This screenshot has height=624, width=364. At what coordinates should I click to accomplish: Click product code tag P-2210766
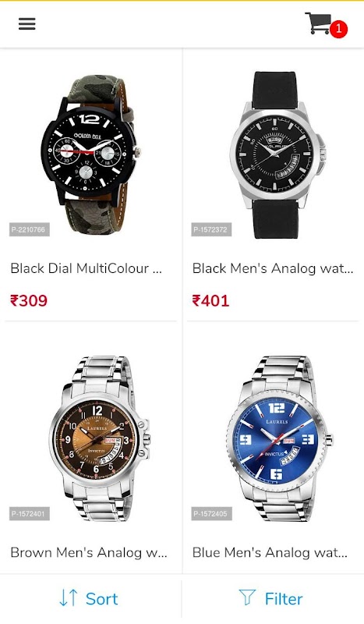point(30,229)
